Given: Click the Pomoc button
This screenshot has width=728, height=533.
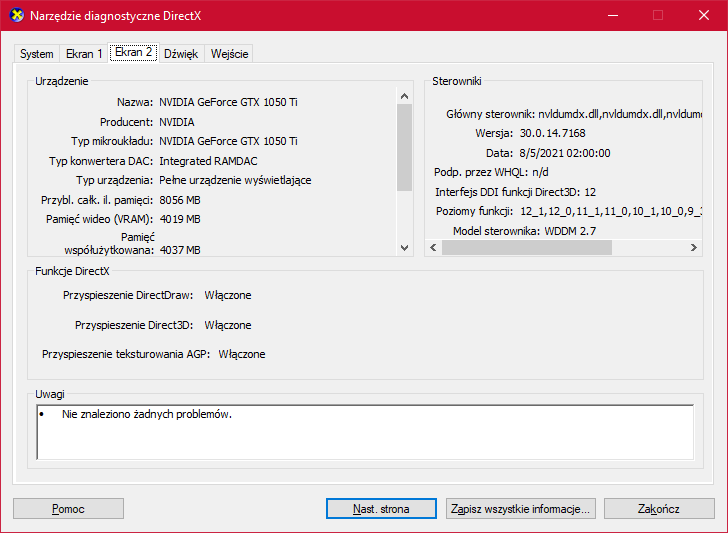Looking at the screenshot, I should click(x=68, y=509).
